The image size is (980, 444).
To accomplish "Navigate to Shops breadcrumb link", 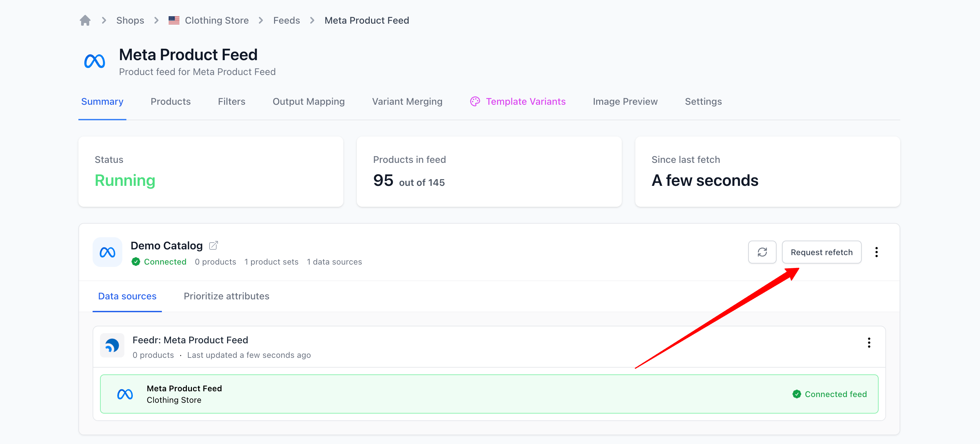I will coord(130,20).
